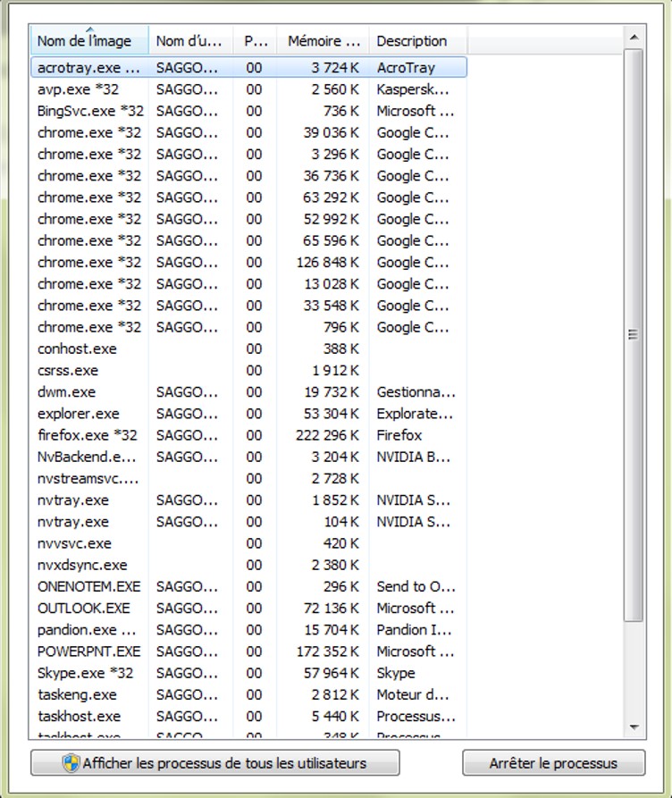Select the NvBackend process row
672x798 pixels.
tap(249, 457)
